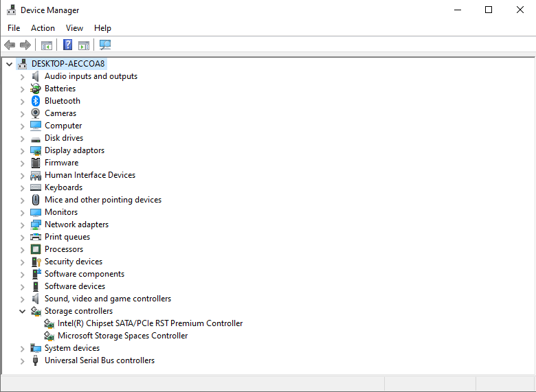
Task: Expand the Display adaptors chevron
Action: tap(22, 151)
